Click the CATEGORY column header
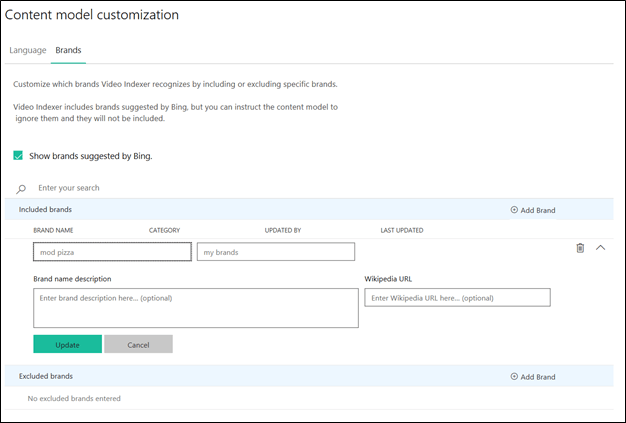Image resolution: width=626 pixels, height=423 pixels. click(164, 230)
